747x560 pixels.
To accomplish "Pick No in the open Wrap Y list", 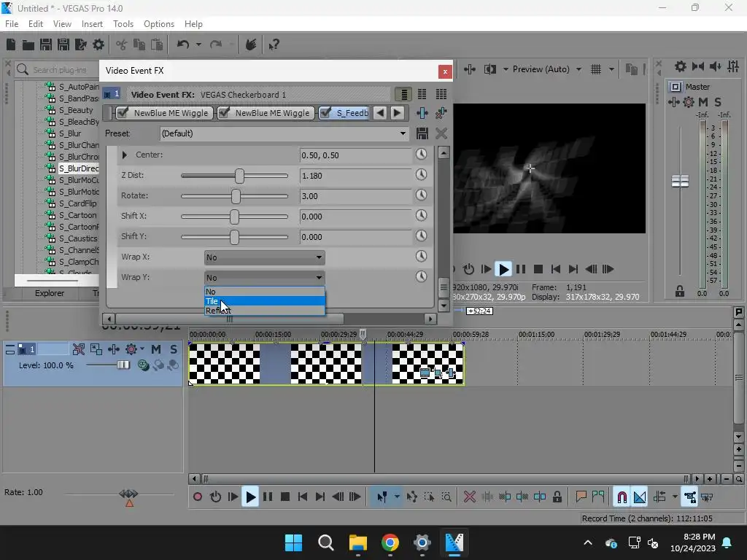I will pyautogui.click(x=264, y=292).
